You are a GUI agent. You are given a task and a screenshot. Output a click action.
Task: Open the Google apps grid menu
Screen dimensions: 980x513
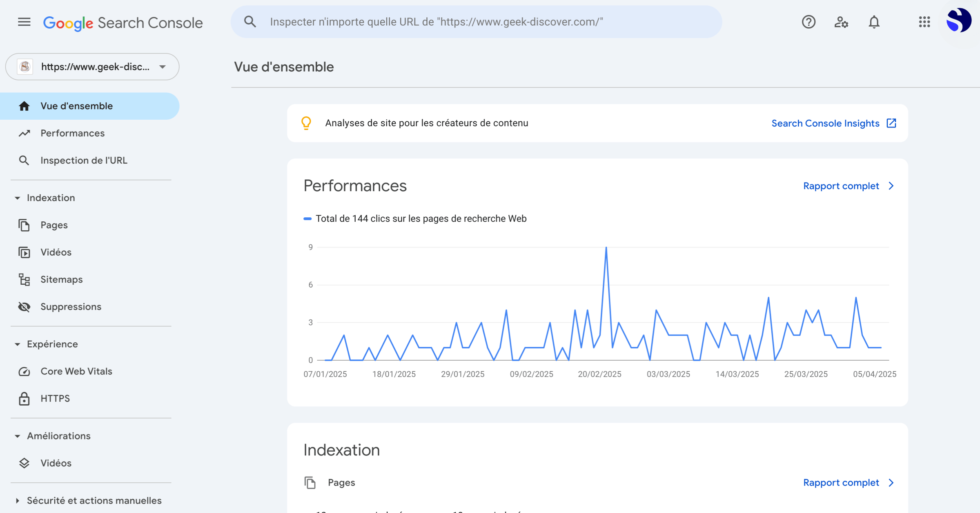click(924, 22)
